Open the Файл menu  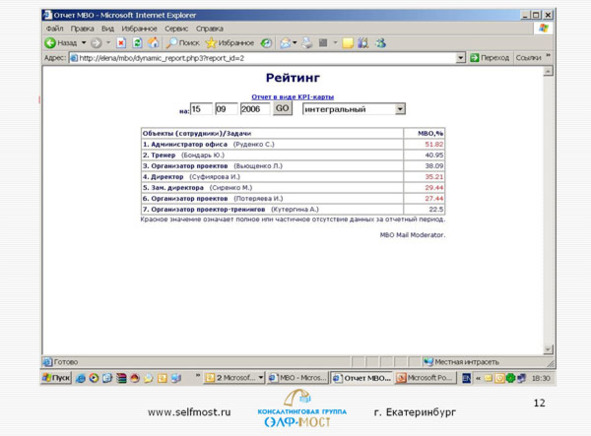click(x=55, y=29)
